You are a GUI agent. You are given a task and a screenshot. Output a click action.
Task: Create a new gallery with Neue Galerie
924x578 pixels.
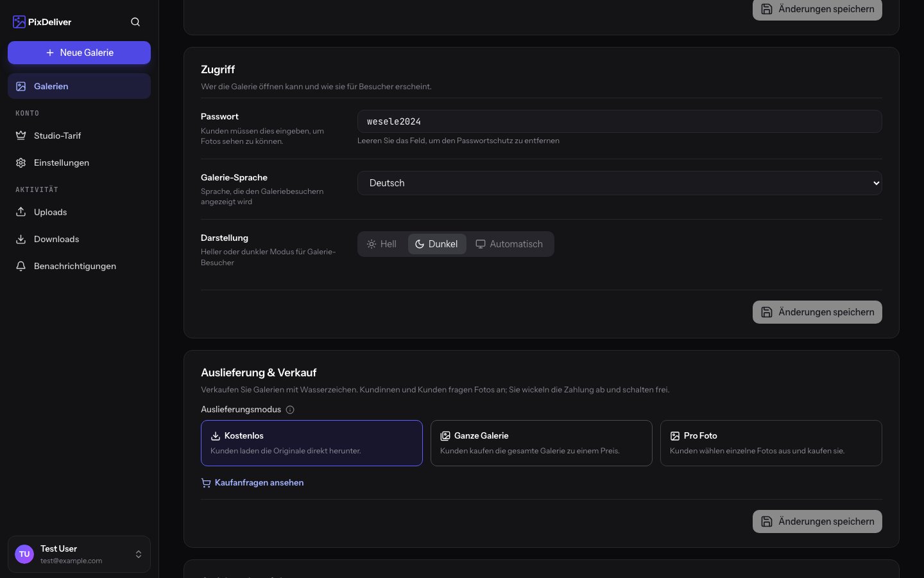click(x=79, y=53)
